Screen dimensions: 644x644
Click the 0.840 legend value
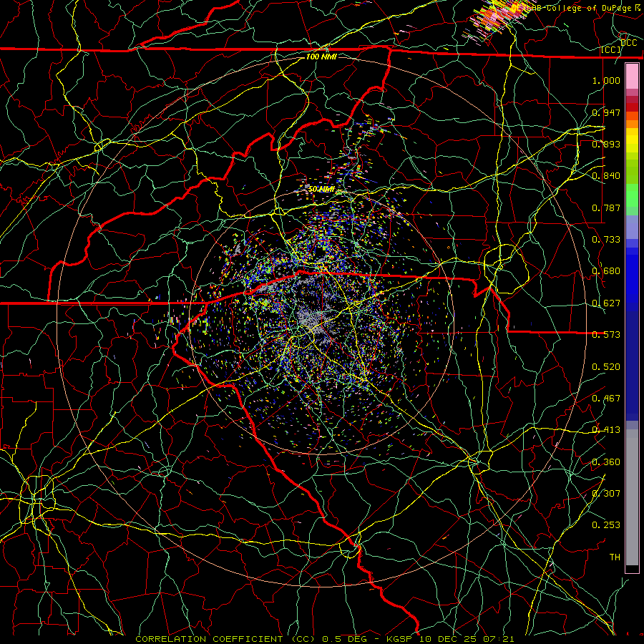pos(606,176)
